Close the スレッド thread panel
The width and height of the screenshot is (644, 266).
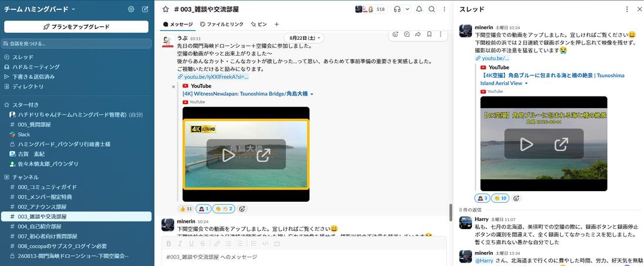(x=639, y=9)
